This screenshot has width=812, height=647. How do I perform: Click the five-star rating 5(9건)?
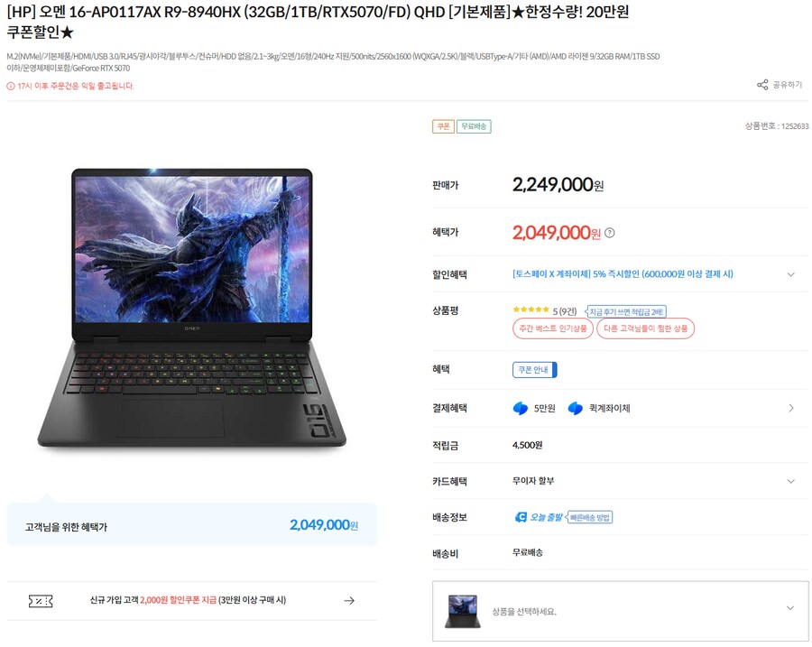[544, 310]
